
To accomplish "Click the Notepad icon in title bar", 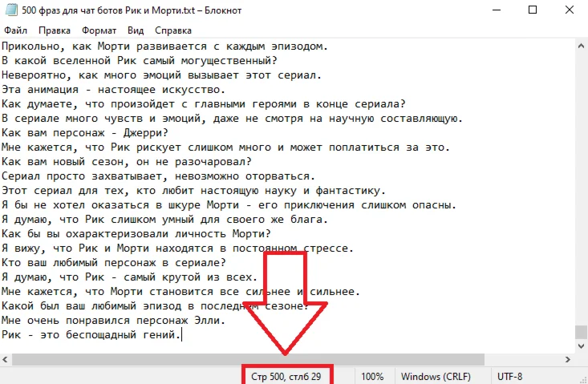I will pos(11,10).
